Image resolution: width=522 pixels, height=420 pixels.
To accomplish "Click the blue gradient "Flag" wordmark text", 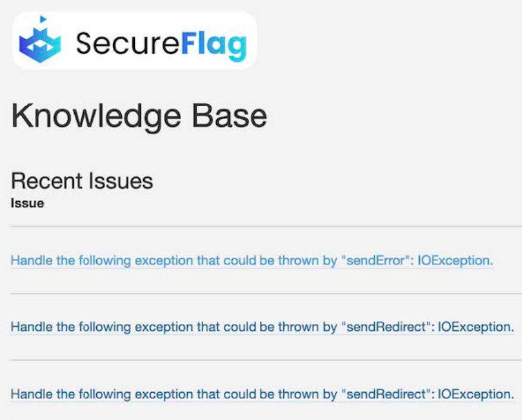I will (214, 46).
